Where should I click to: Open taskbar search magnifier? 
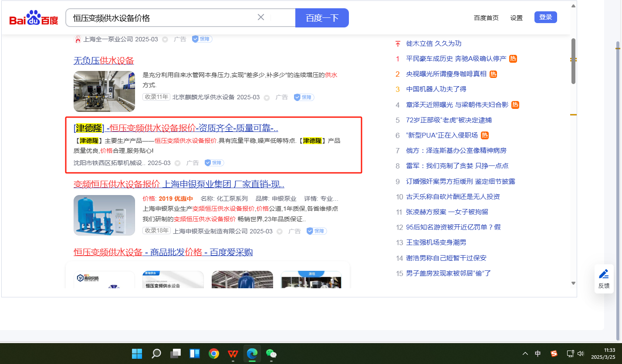pos(156,353)
